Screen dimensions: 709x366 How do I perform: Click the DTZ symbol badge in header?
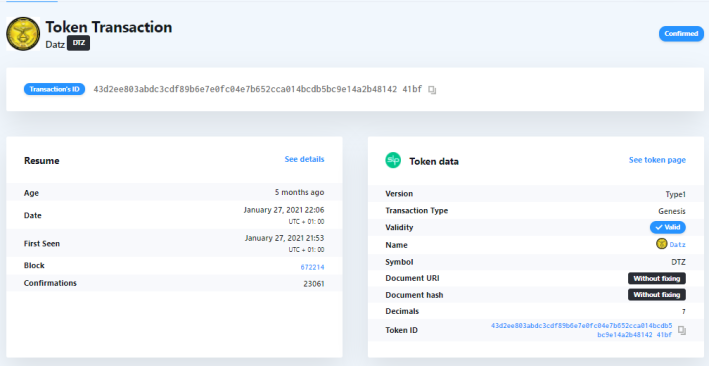[79, 43]
